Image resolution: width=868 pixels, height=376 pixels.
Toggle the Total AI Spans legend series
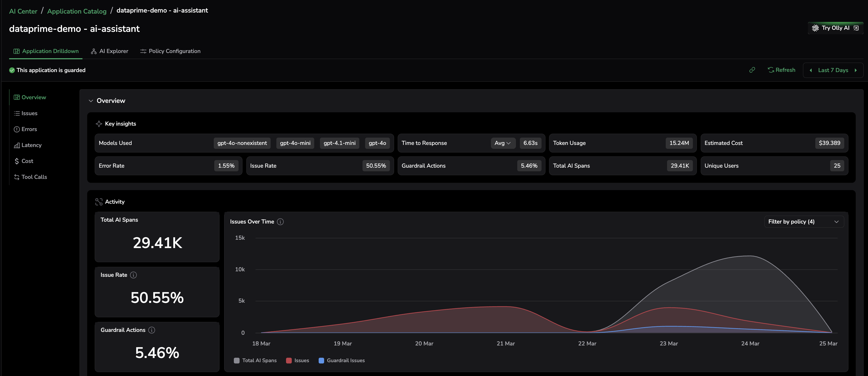(259, 360)
